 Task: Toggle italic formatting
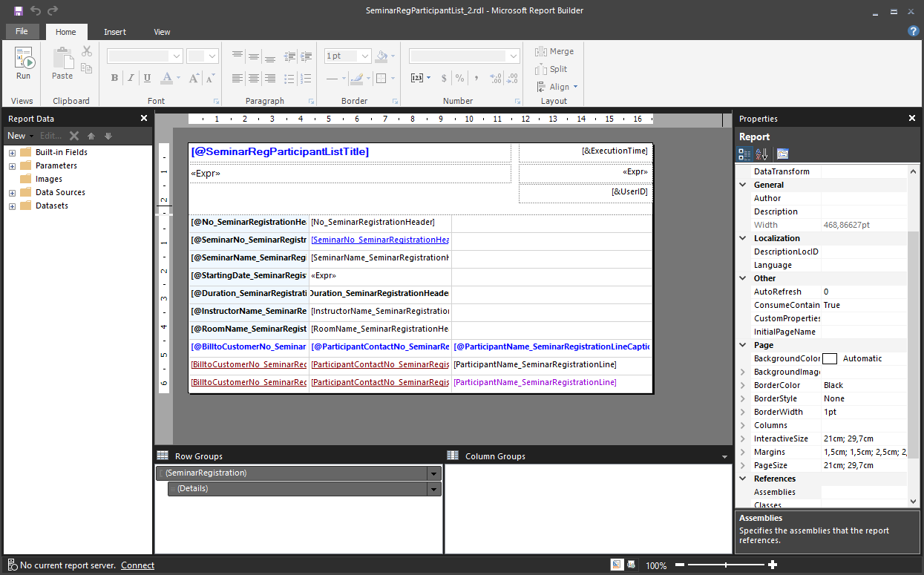pos(131,78)
